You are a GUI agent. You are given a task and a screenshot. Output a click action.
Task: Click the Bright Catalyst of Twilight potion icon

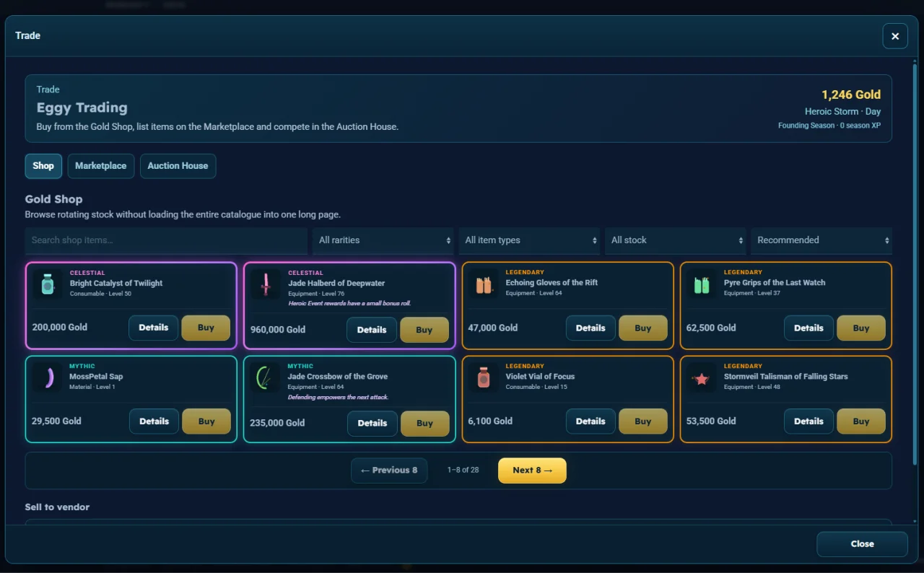tap(48, 284)
